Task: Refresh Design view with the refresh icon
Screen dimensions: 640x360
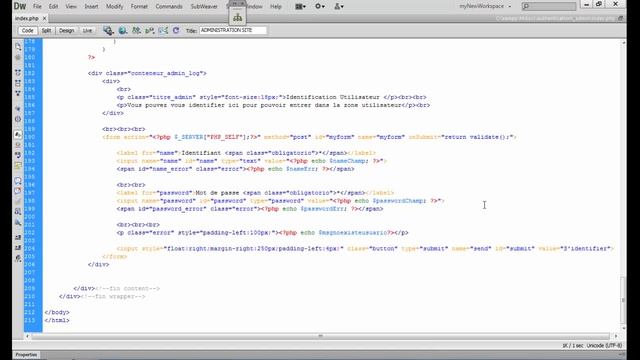Action: [176, 31]
